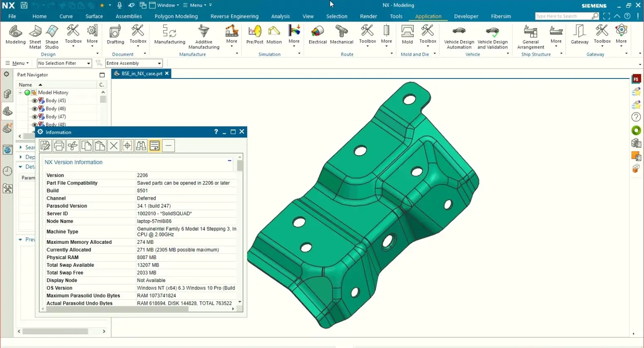Open the Reverse Engineering ribbon tab
644x348 pixels.
[234, 16]
